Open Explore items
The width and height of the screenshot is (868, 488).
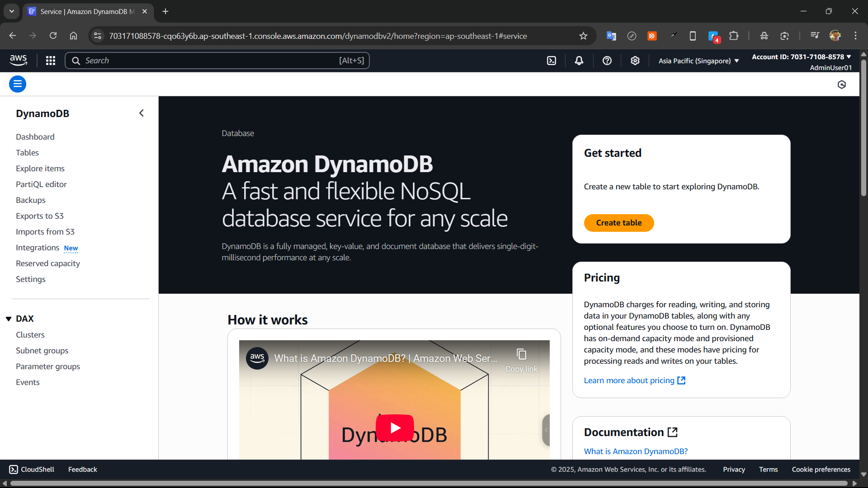(40, 169)
